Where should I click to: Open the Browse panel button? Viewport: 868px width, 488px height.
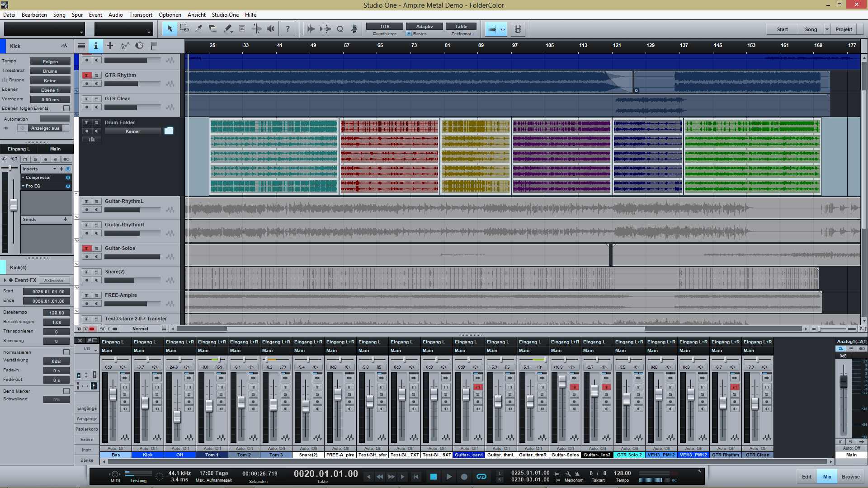(851, 477)
